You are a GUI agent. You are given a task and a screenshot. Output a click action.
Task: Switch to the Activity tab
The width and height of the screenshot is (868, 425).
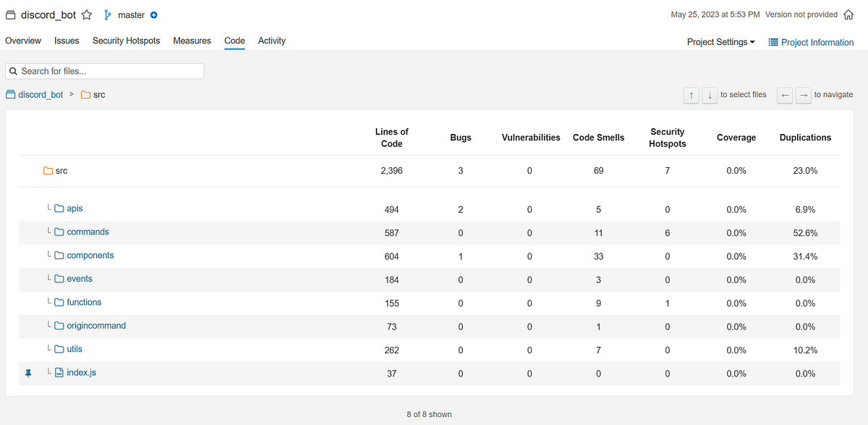pos(272,41)
